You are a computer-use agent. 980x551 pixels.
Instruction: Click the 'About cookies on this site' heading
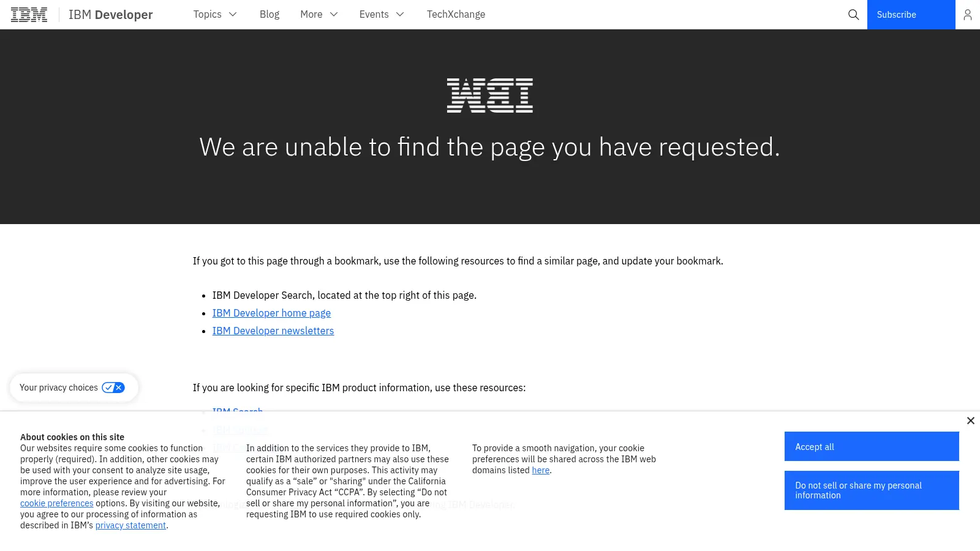pos(72,437)
